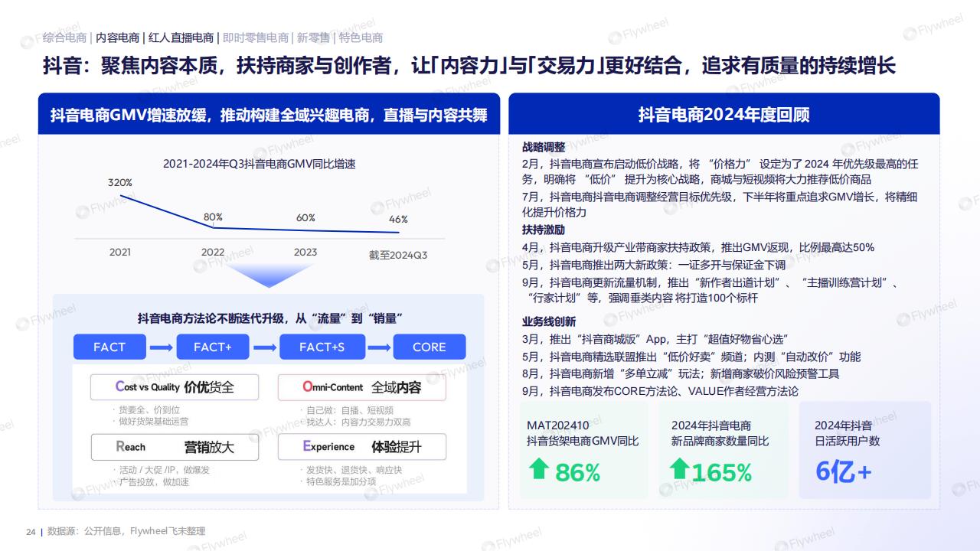Viewport: 980px width, 551px height.
Task: Click the blue downward triangle below the chart
Action: (269, 275)
